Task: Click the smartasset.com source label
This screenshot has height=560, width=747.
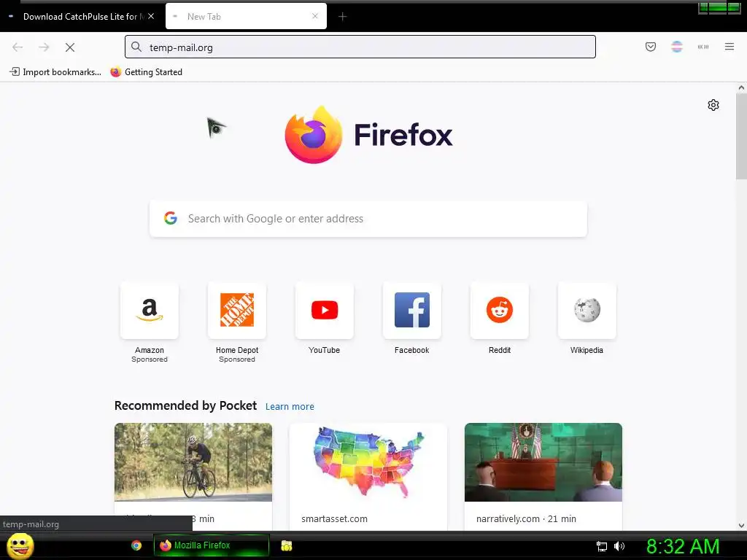Action: pyautogui.click(x=334, y=518)
